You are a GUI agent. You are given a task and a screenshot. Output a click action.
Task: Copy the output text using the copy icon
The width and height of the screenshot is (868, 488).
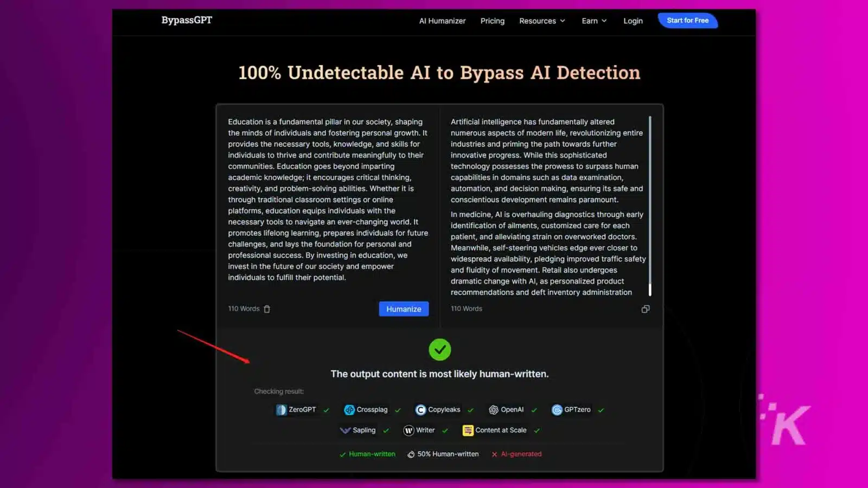645,309
